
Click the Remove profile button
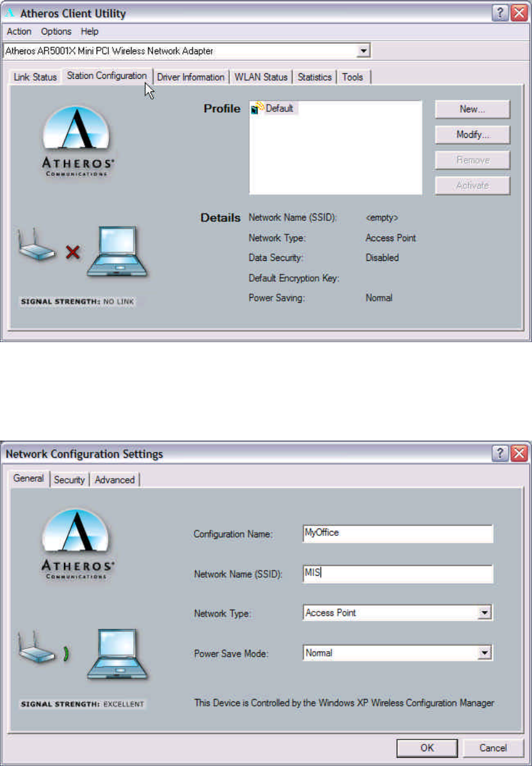pyautogui.click(x=472, y=160)
